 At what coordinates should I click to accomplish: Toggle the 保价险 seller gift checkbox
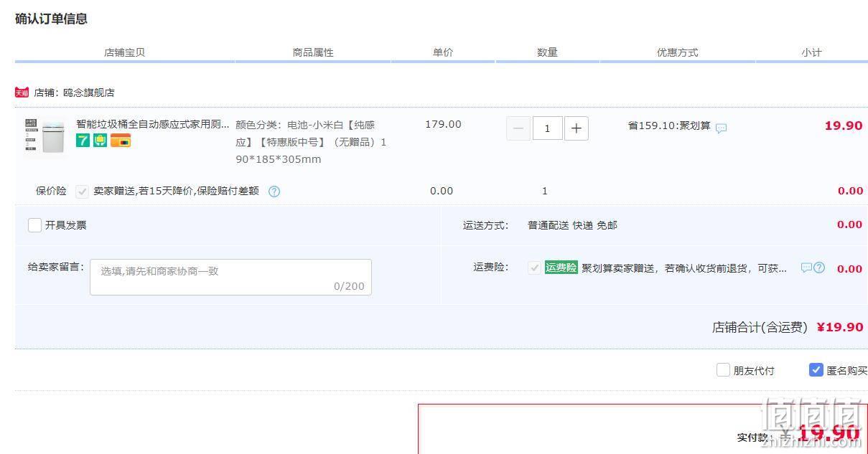[x=82, y=191]
